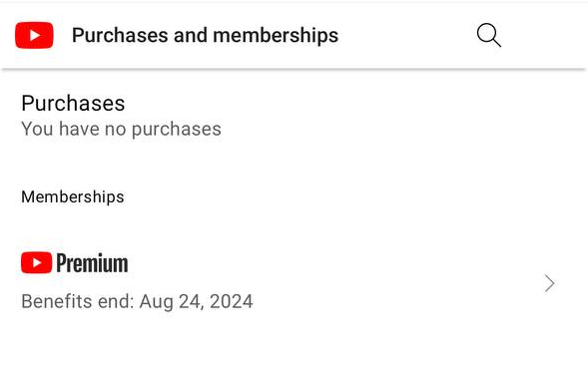
Task: Tap the magnifier handle of search icon
Action: 497,42
